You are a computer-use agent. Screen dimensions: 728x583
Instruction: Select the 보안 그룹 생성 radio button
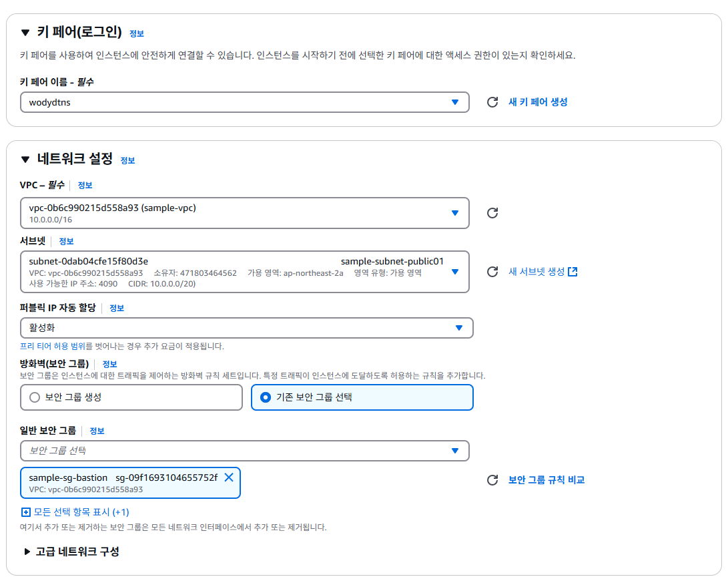(34, 397)
